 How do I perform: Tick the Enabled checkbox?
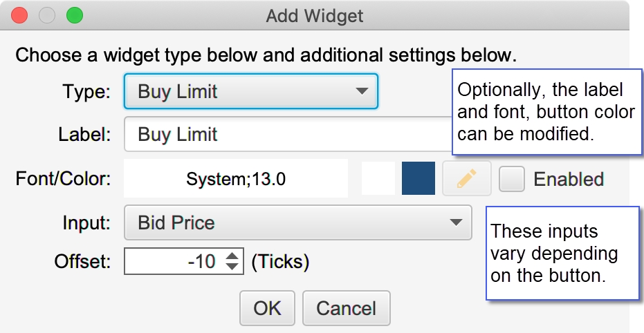512,179
